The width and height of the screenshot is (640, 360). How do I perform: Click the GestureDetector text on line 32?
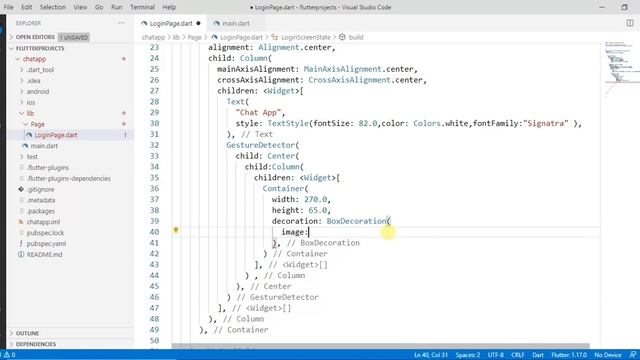coord(260,145)
